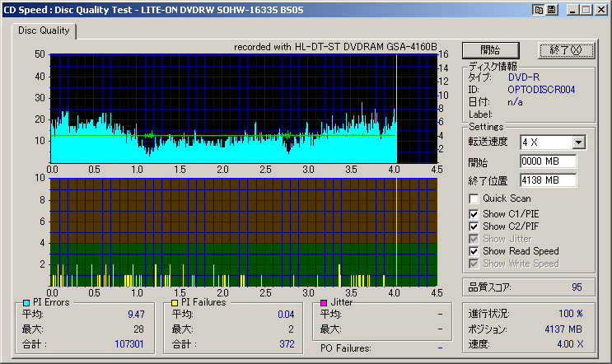Toggle the Show C2/PIF checkbox

coord(474,226)
